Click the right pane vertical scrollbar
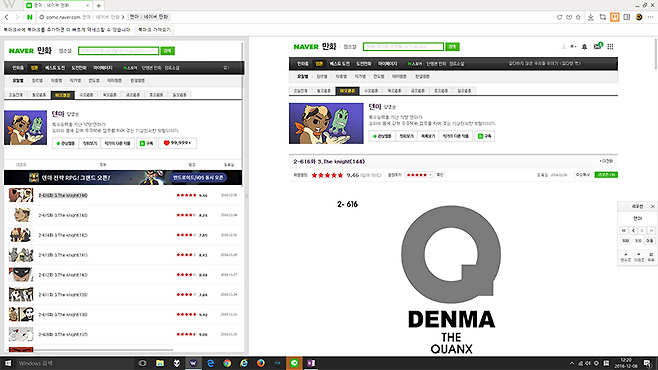The height and width of the screenshot is (370, 658). (x=655, y=54)
